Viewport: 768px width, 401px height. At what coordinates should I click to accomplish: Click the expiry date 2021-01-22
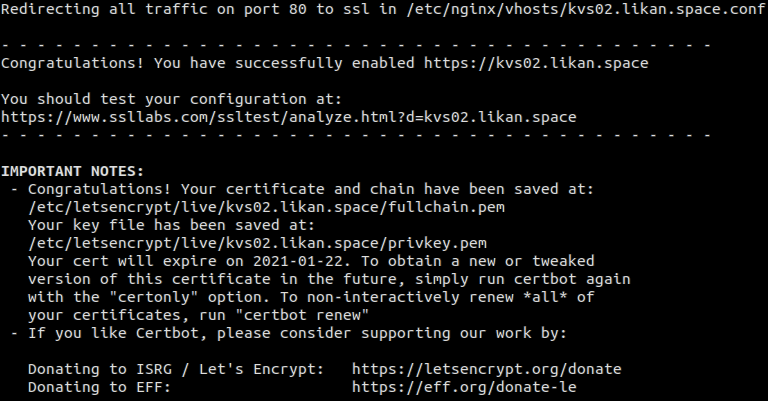click(298, 261)
